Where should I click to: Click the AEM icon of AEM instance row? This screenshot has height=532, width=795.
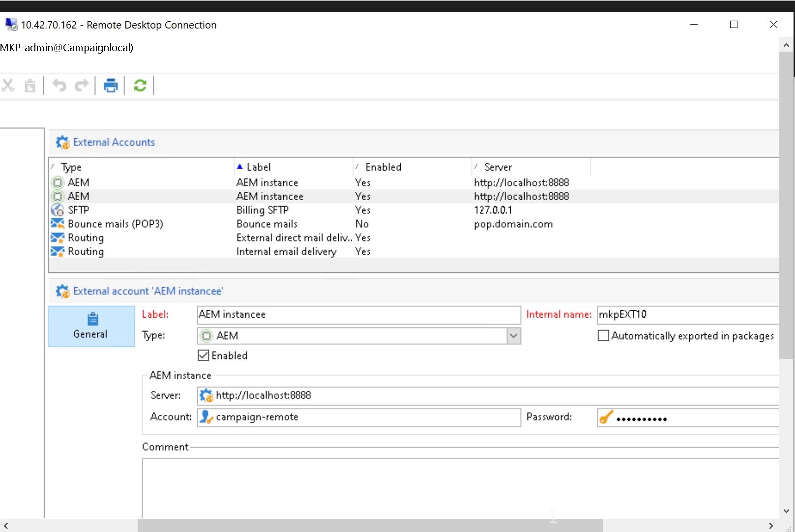[x=58, y=182]
